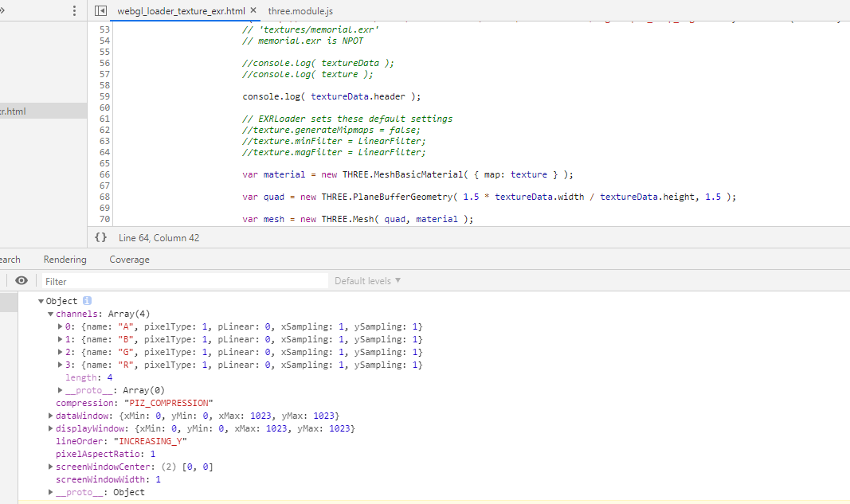Click the Line 64, Column 42 status text
The width and height of the screenshot is (850, 504).
pyautogui.click(x=159, y=238)
